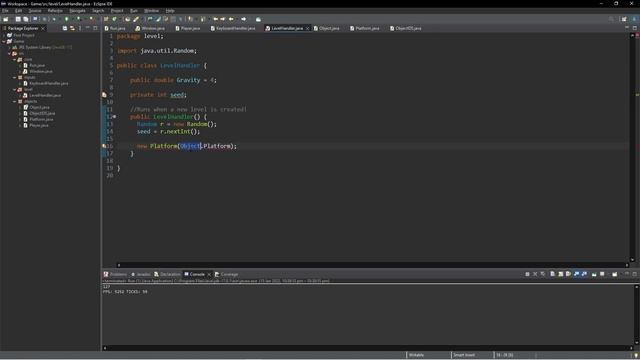The width and height of the screenshot is (640, 360).
Task: Switch to the Problems tab
Action: (115, 274)
